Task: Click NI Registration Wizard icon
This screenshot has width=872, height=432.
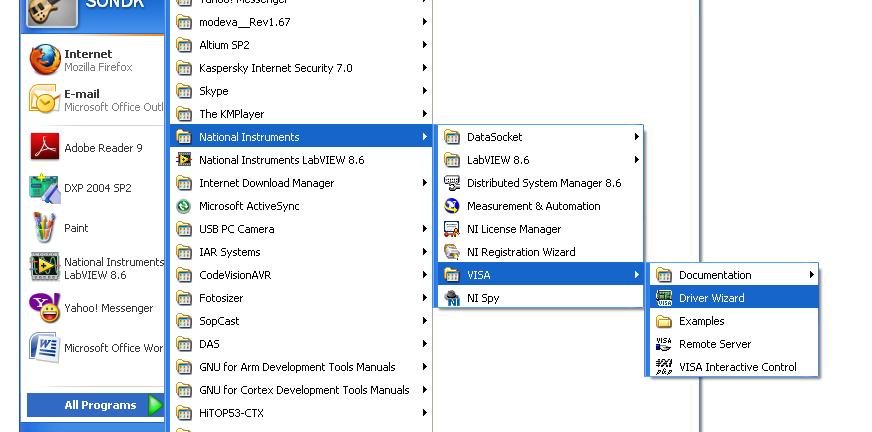Action: tap(452, 252)
